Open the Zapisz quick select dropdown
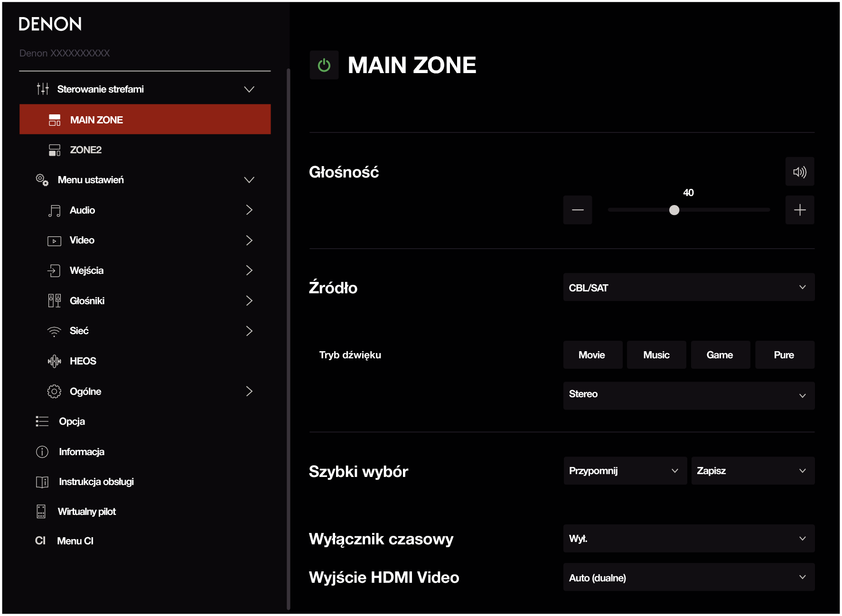 tap(753, 471)
